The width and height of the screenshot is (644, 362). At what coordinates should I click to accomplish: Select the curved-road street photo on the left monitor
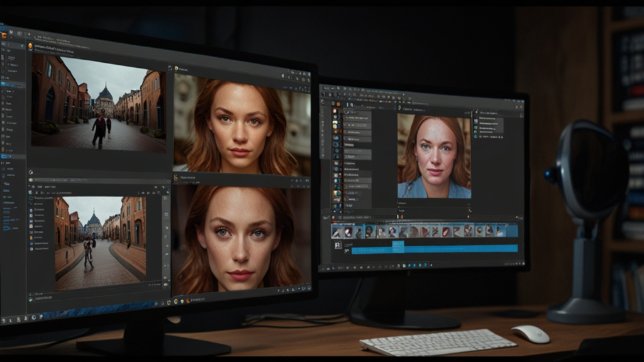point(100,243)
